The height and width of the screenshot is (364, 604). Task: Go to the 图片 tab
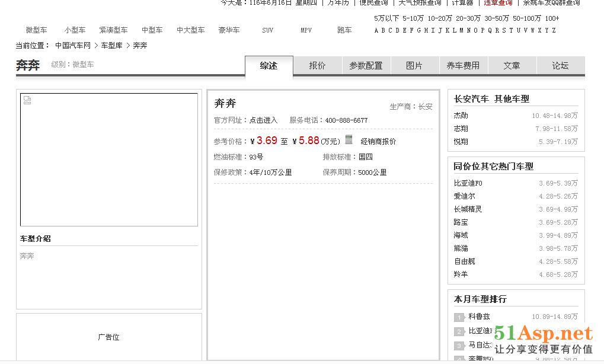pos(414,65)
